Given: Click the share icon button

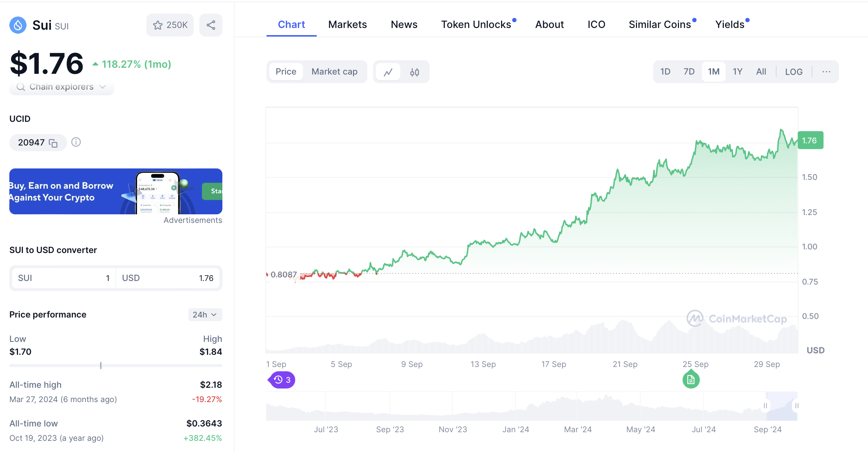Looking at the screenshot, I should tap(211, 25).
